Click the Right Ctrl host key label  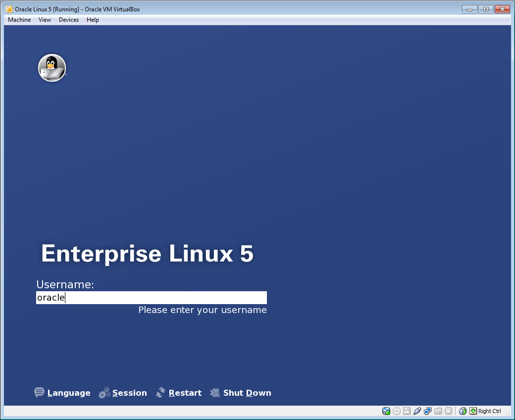click(x=490, y=411)
